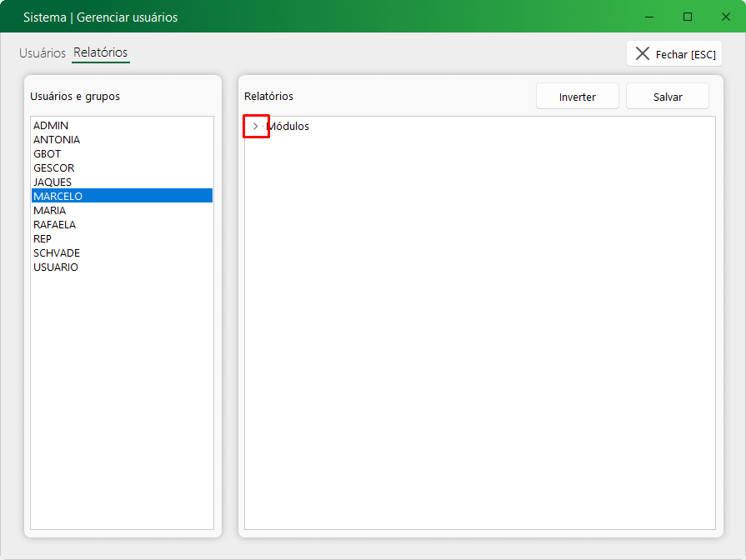Minimize the Gerenciar usuários window
Image resolution: width=746 pixels, height=560 pixels.
(x=649, y=17)
